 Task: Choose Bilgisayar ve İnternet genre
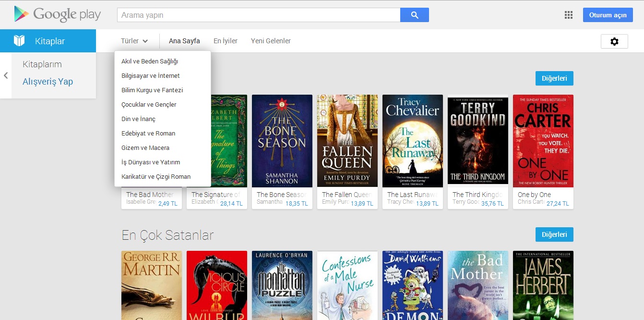(163, 76)
